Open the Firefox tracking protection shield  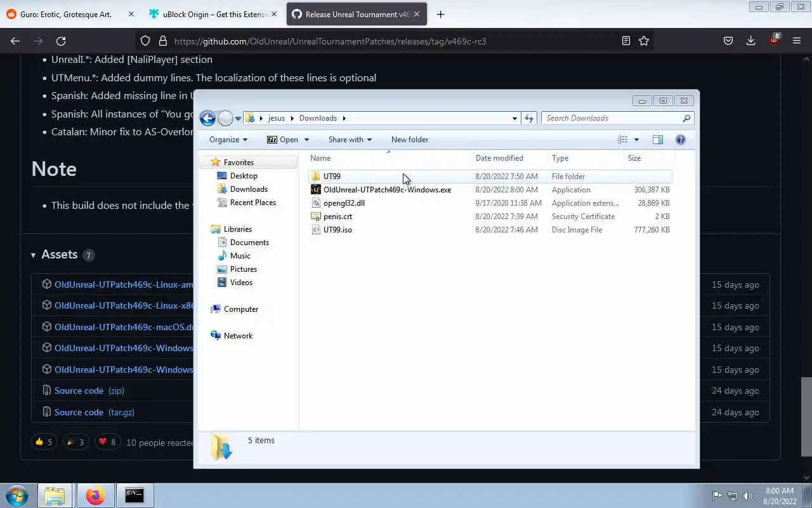145,41
